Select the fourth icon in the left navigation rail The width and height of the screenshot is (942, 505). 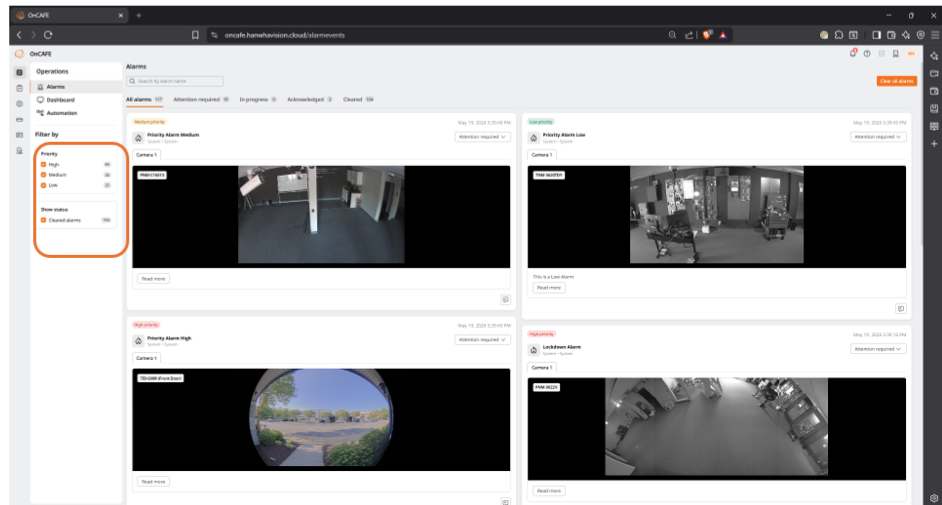(19, 119)
